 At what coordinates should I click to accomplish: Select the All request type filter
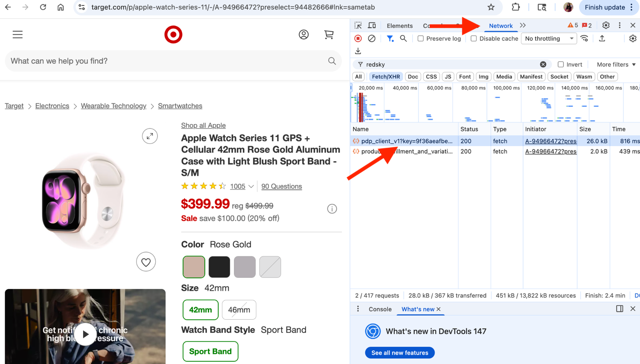pyautogui.click(x=358, y=77)
